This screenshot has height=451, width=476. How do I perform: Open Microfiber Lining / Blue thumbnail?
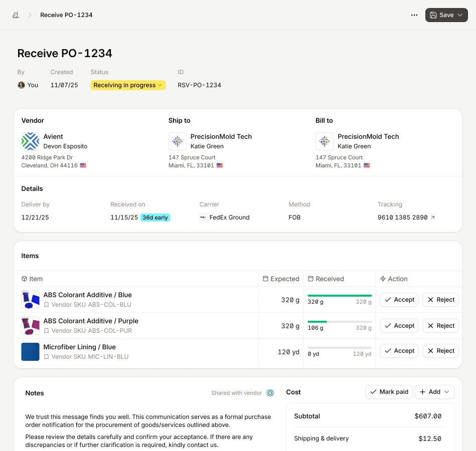click(31, 352)
